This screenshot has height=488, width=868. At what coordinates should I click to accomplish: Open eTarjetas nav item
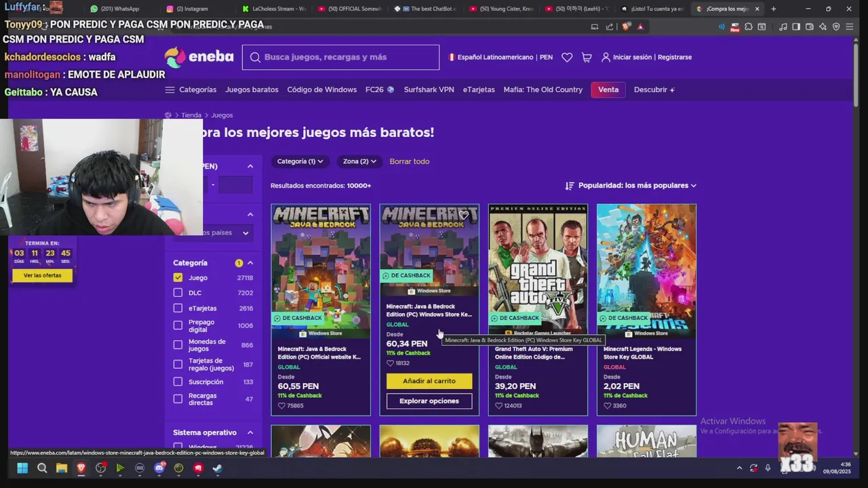coord(479,89)
